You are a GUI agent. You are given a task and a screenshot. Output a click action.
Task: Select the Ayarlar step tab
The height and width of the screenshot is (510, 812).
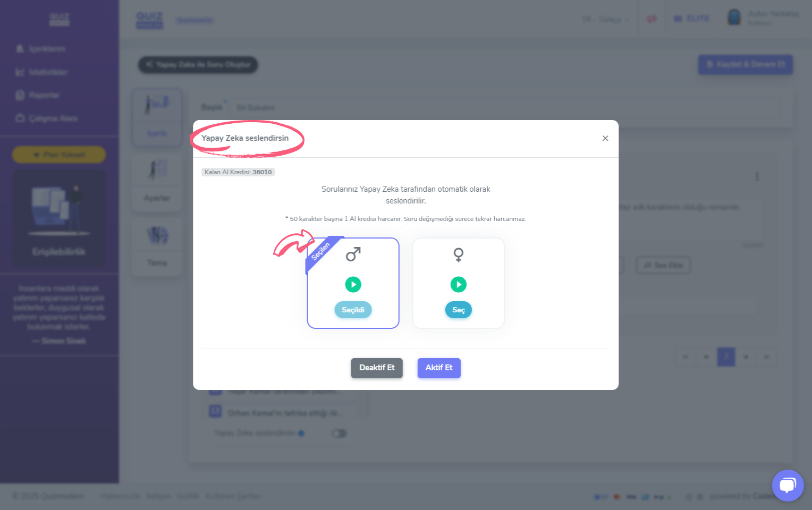(x=157, y=182)
